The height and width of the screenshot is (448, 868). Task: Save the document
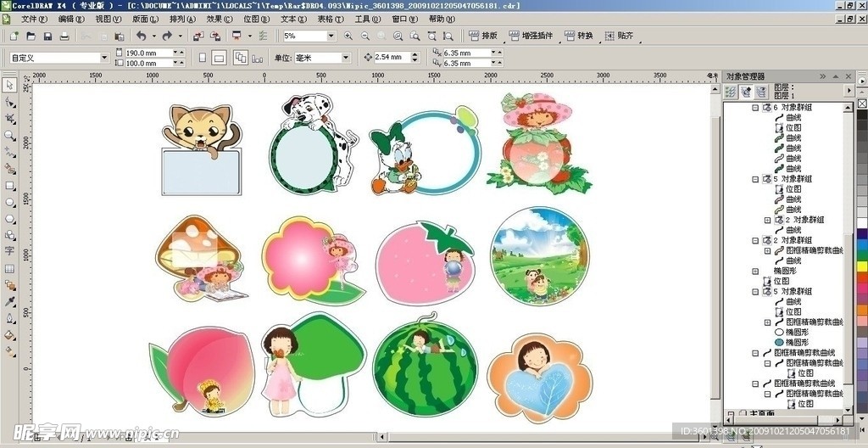coord(47,36)
